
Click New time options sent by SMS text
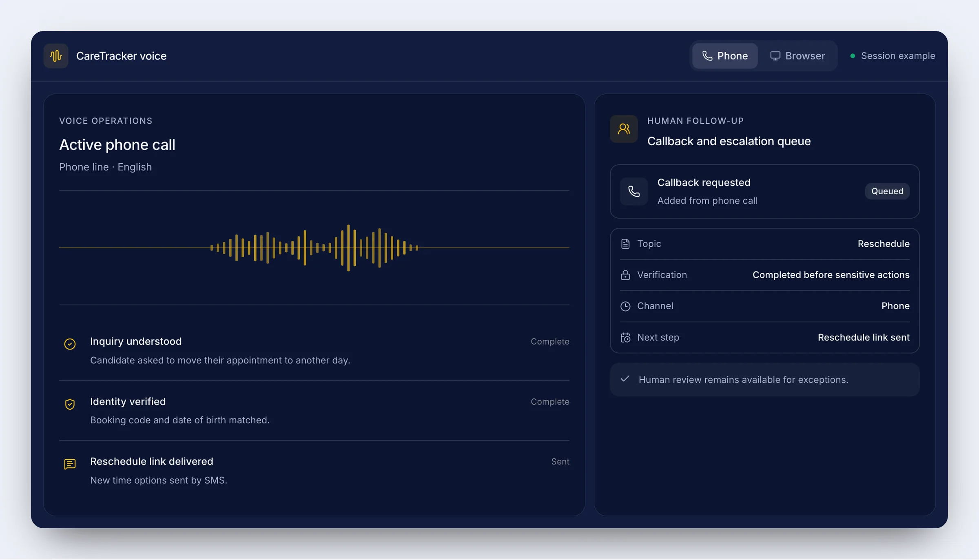click(x=159, y=480)
